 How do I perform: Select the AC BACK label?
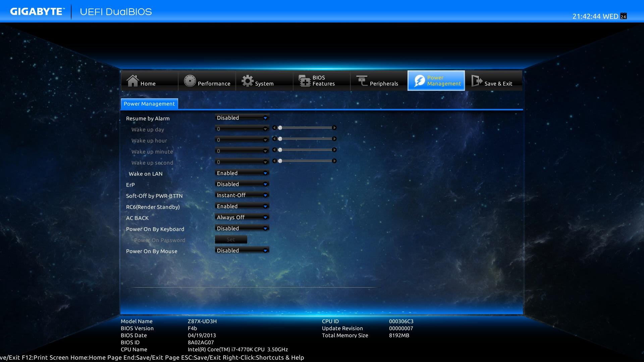(x=137, y=218)
